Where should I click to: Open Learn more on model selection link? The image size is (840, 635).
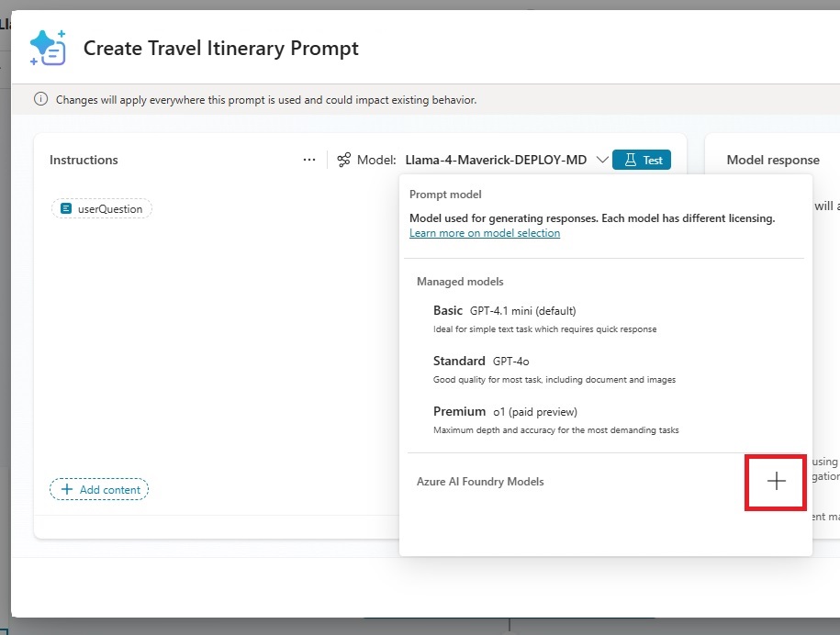[x=485, y=233]
